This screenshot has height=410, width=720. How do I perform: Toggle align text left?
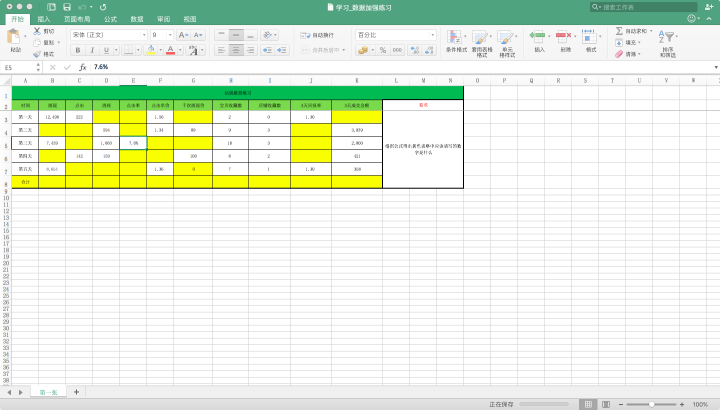tap(221, 50)
